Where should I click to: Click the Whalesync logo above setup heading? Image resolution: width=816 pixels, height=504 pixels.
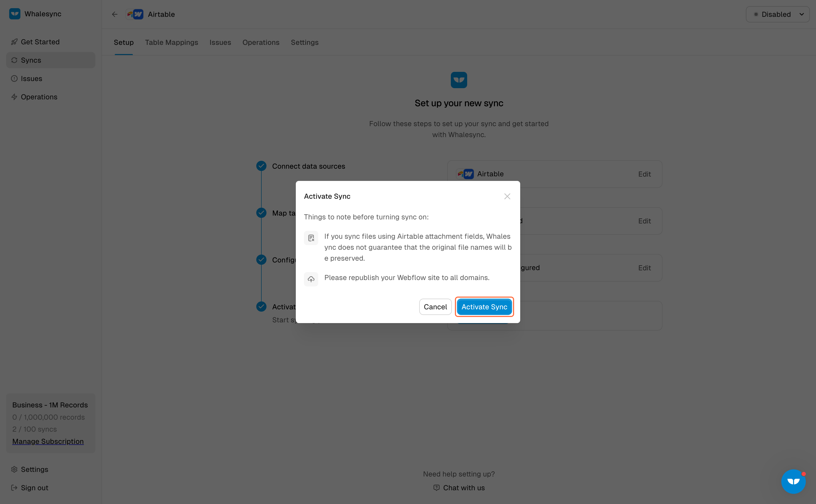tap(459, 80)
